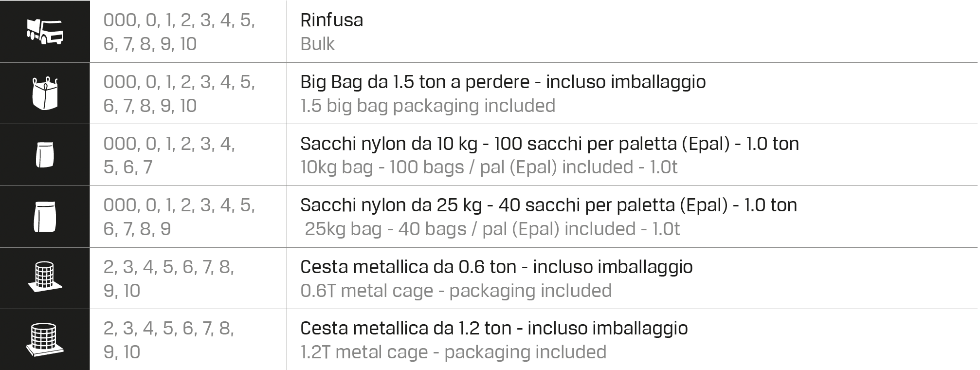Select the Big Bag icon

[45, 93]
